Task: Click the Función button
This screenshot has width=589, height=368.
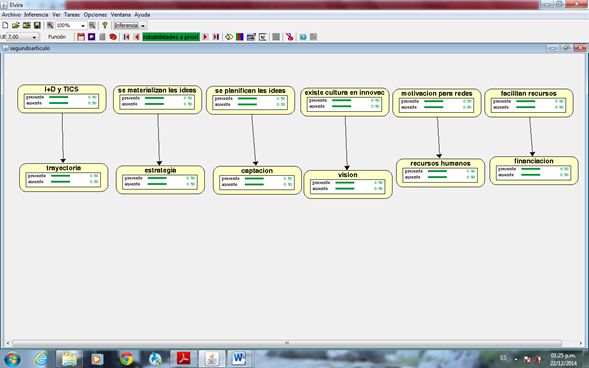Action: [x=57, y=37]
